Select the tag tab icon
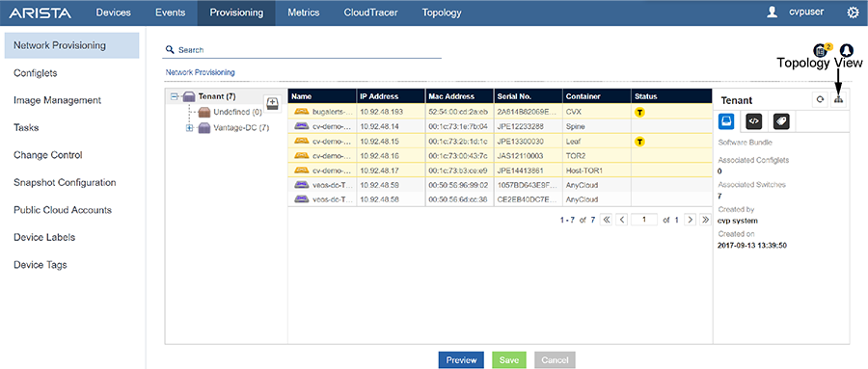Screen dimensions: 868x369 pos(781,121)
